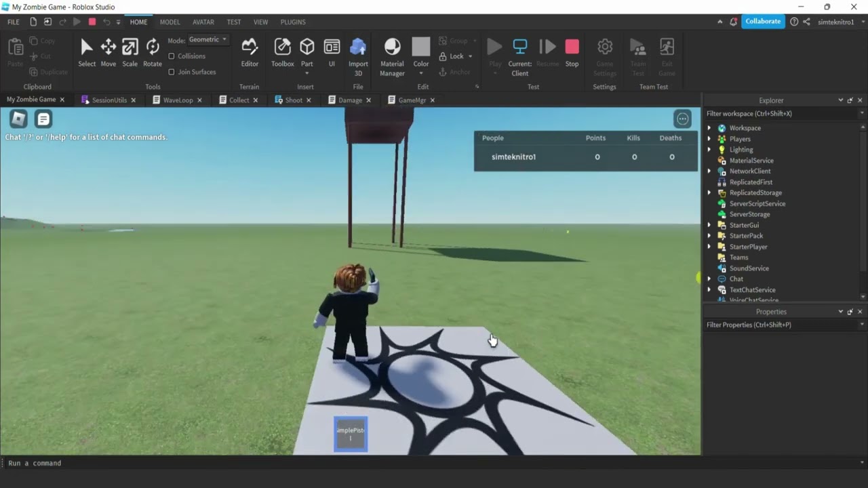Image resolution: width=868 pixels, height=488 pixels.
Task: Expand the TextChatService tree node
Action: [x=709, y=290]
